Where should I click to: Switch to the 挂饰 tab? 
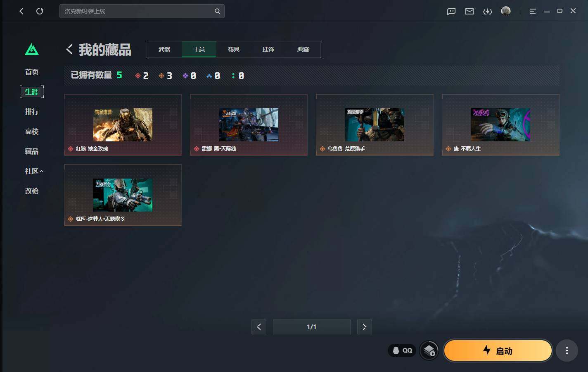tap(268, 49)
